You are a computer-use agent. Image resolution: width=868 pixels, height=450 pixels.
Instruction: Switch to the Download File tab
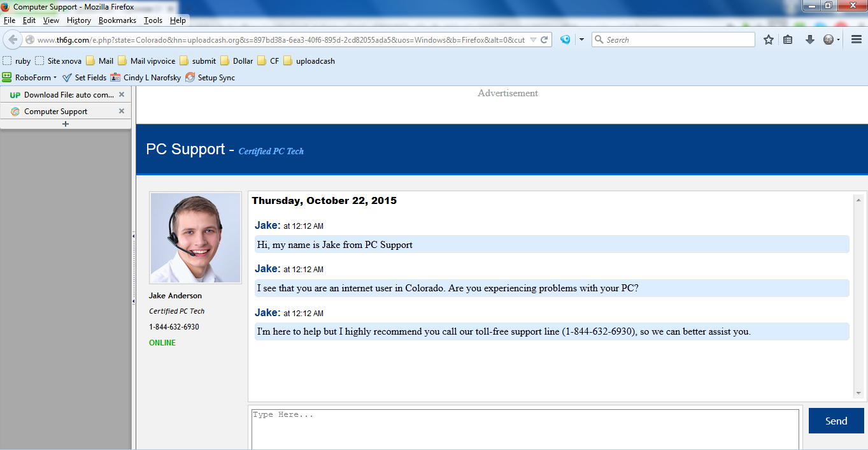[64, 94]
